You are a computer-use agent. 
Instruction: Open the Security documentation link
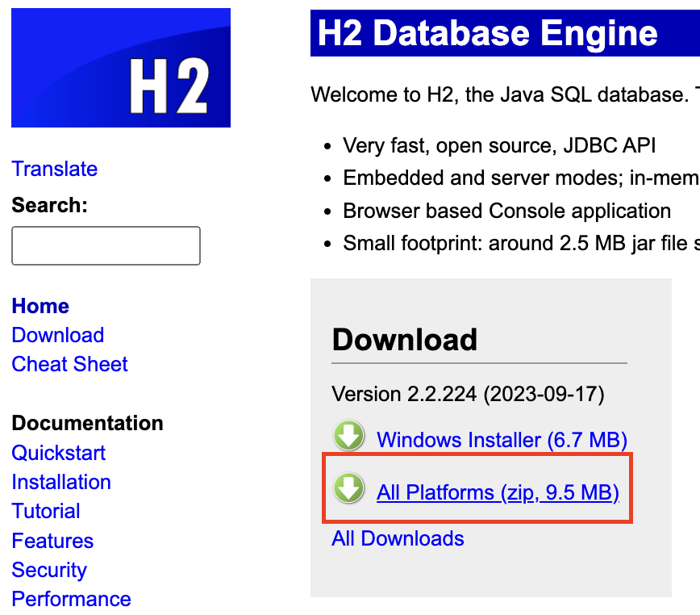tap(49, 570)
